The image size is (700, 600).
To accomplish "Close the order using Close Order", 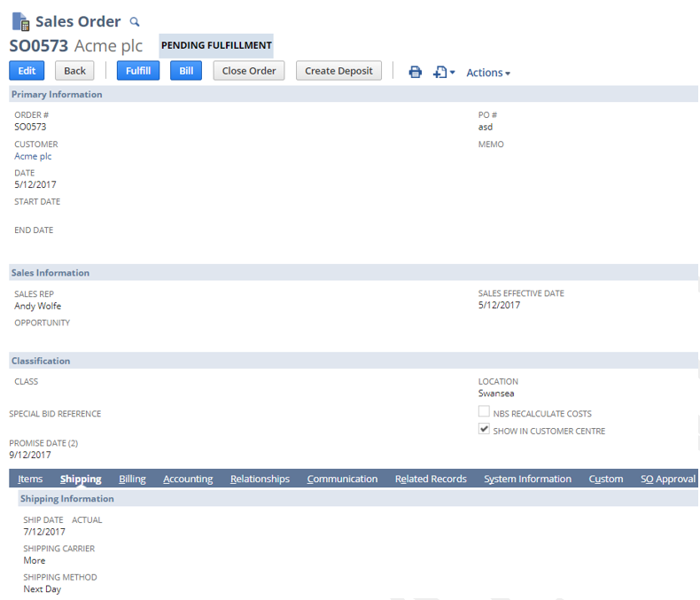I will pyautogui.click(x=248, y=71).
